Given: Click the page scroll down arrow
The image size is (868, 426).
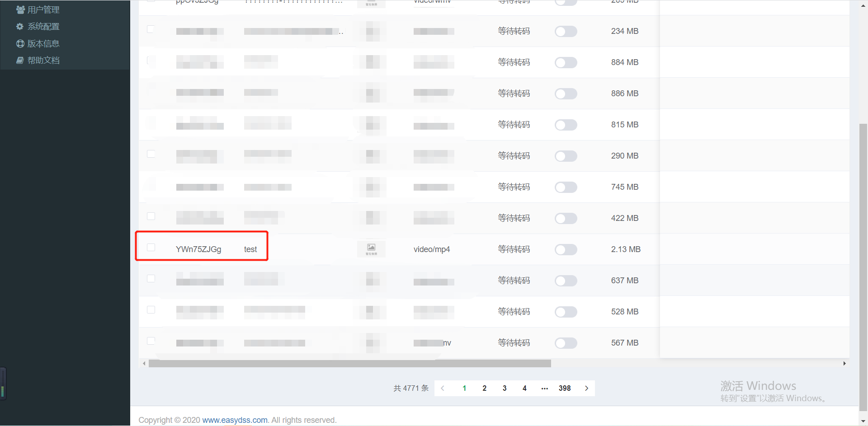Looking at the screenshot, I should [863, 421].
